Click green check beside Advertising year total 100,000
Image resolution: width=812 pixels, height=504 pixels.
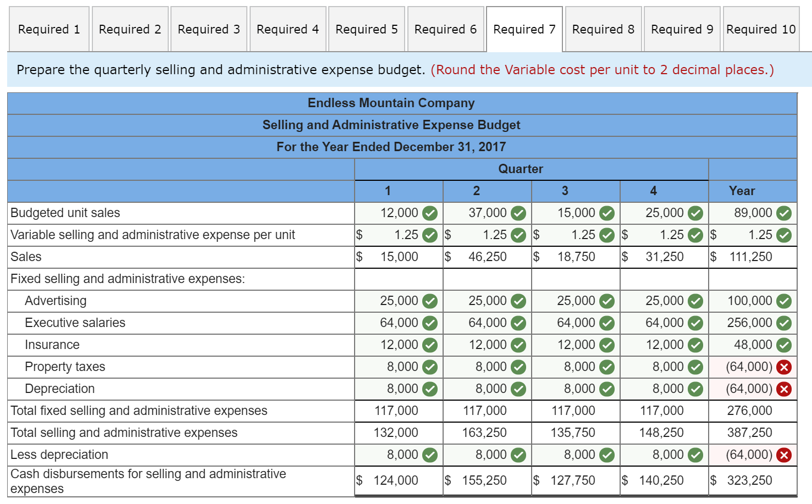pos(784,301)
